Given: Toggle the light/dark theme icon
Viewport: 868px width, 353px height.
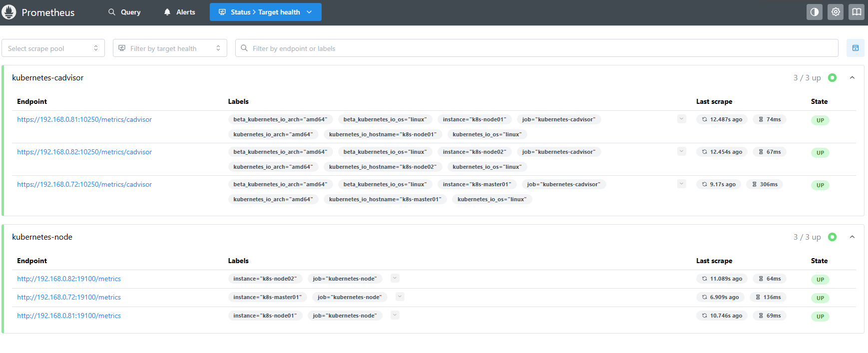Looking at the screenshot, I should 815,12.
